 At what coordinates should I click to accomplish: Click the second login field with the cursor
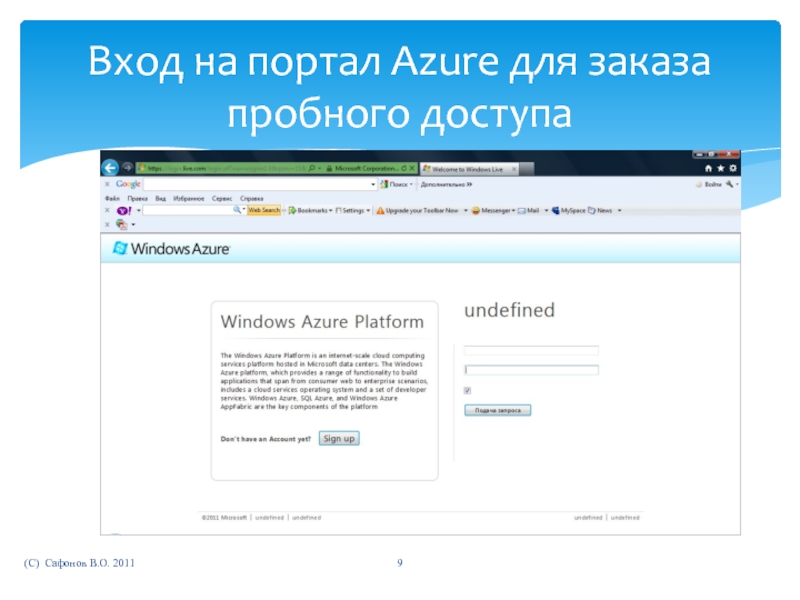coord(531,370)
